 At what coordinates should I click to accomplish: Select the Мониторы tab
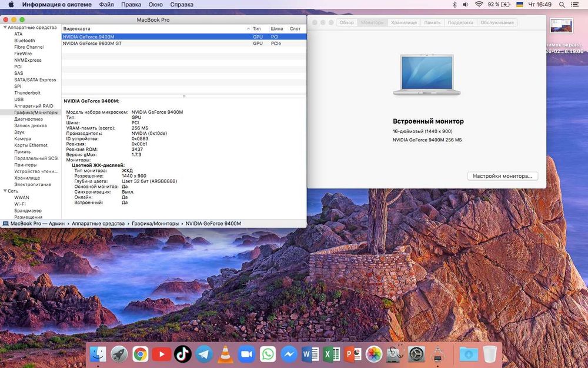[x=372, y=22]
